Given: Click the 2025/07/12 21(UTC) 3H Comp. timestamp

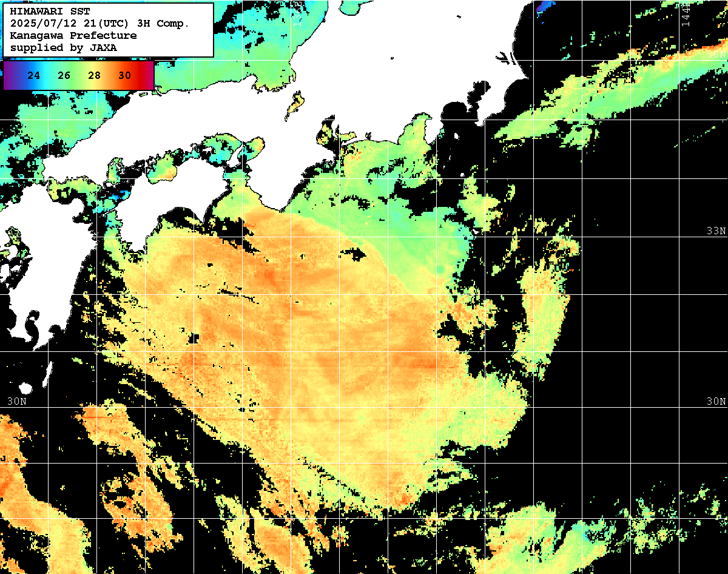Looking at the screenshot, I should (99, 24).
